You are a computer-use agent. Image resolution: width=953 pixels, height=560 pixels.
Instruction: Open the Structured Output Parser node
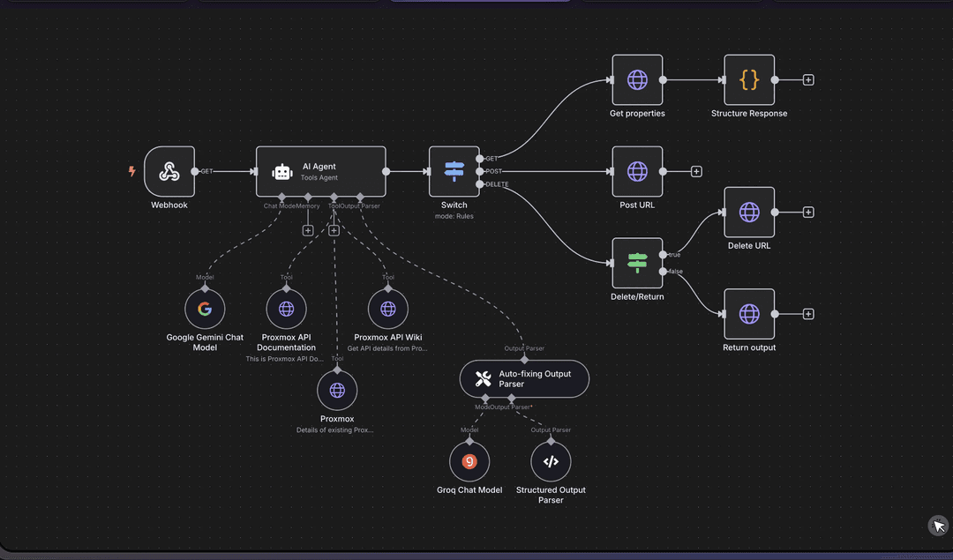pos(551,462)
